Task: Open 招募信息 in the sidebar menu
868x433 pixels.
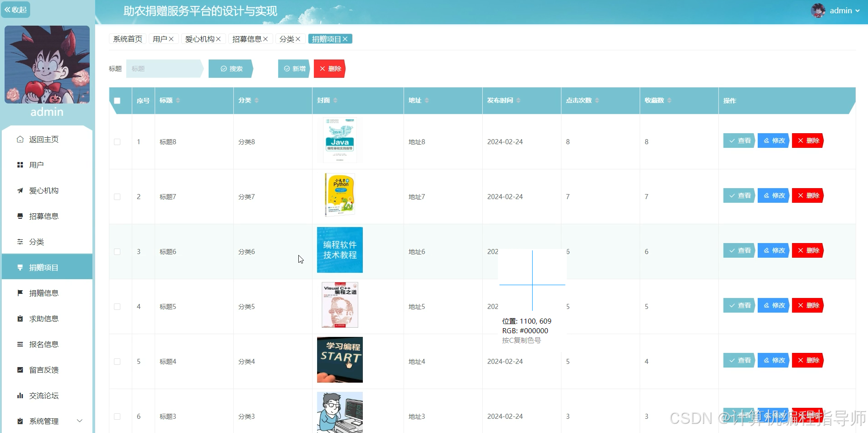Action: [47, 216]
